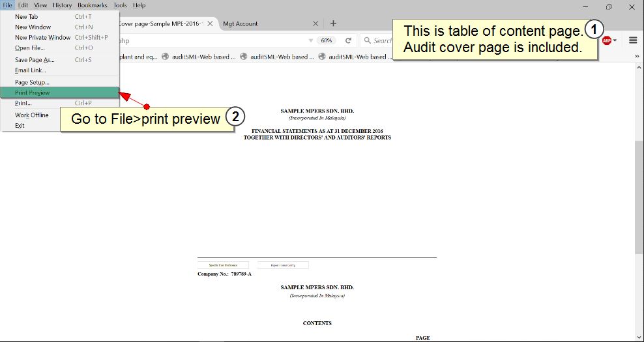Screen dimensions: 644x342
Task: Click the 60% zoom level indicator
Action: (327, 40)
